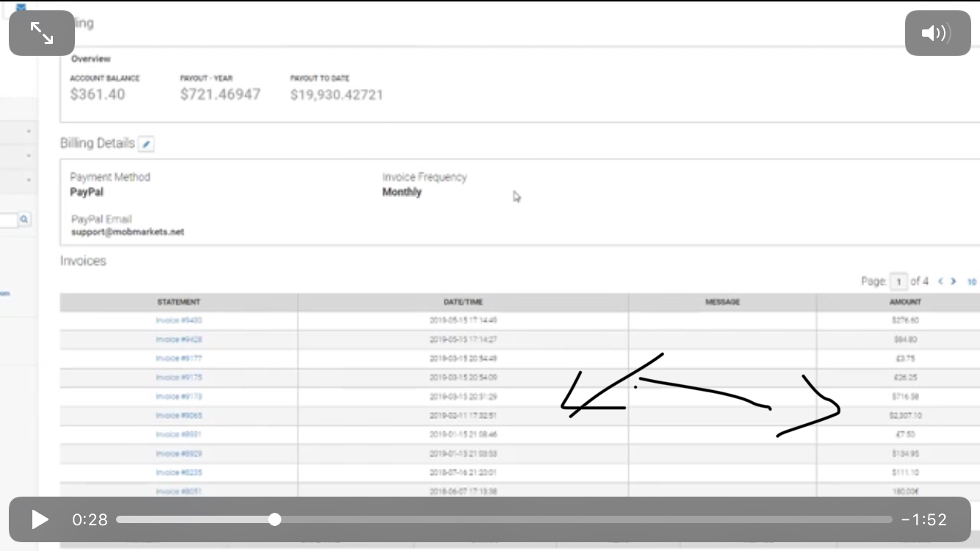Go to next invoices page
980x551 pixels.
click(x=954, y=281)
